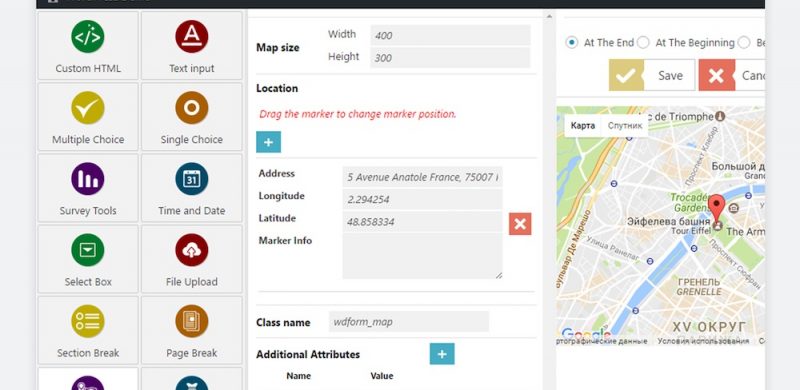Click the red map marker on Eiffel Tower
The image size is (800, 390).
click(x=717, y=209)
